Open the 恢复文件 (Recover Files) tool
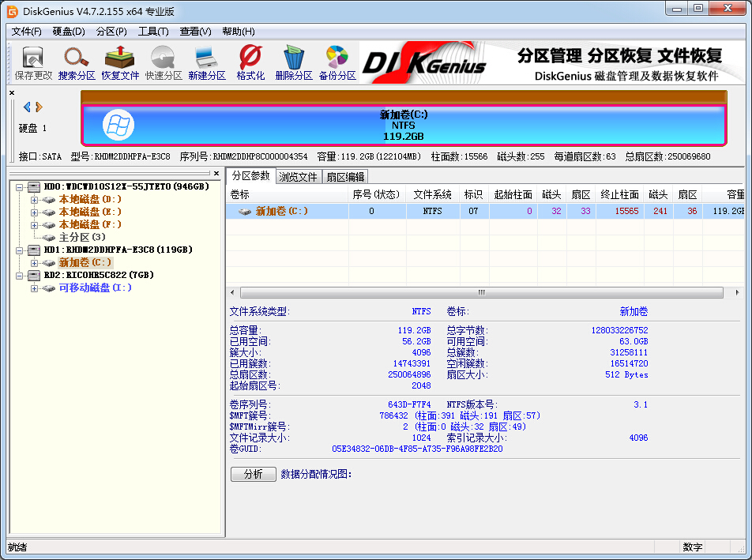The height and width of the screenshot is (560, 752). click(x=120, y=63)
